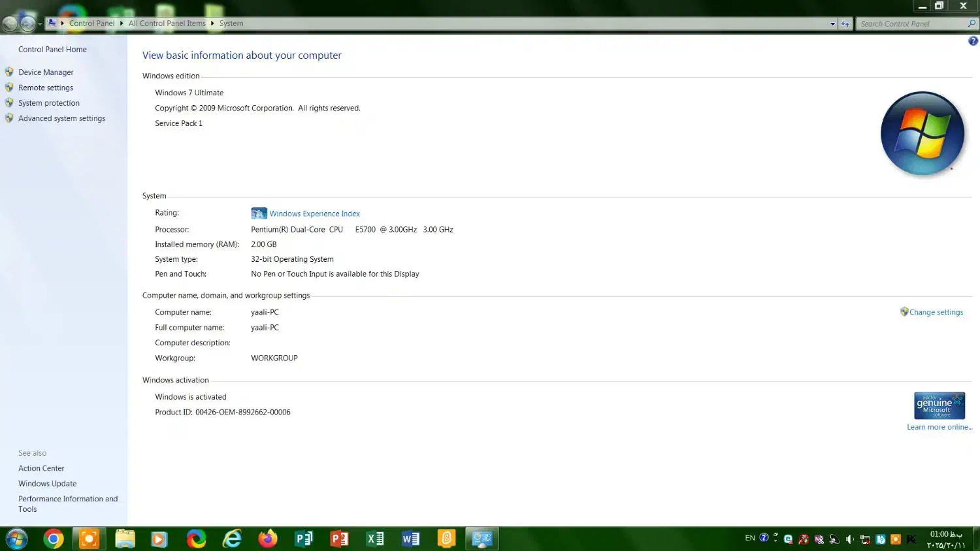Click the genuine Microsoft software badge
Screen dimensions: 980x551
(939, 405)
